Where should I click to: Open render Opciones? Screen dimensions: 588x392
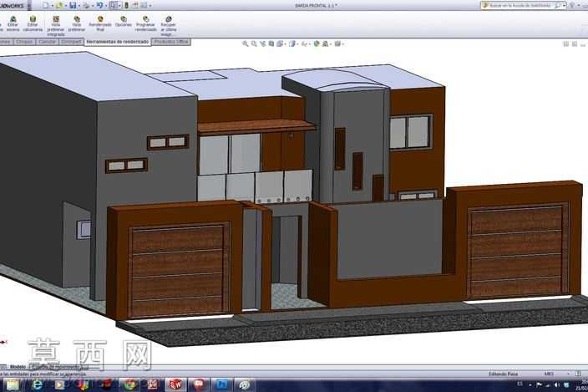[124, 22]
